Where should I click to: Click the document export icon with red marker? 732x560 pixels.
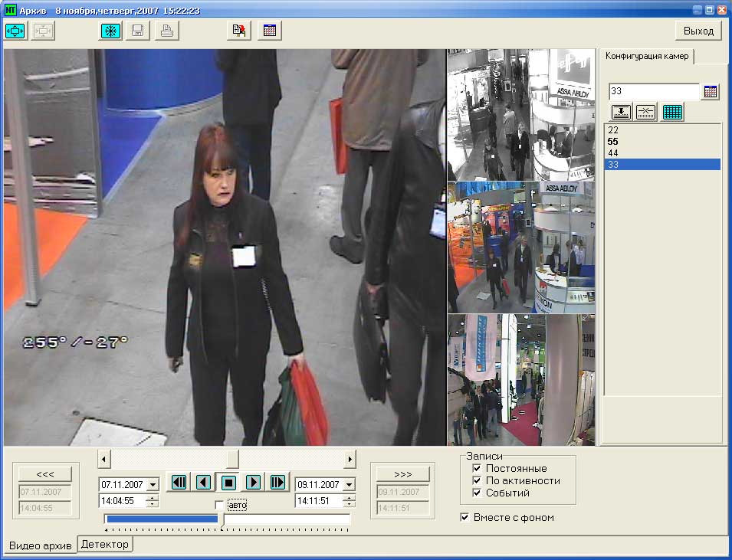click(x=239, y=31)
